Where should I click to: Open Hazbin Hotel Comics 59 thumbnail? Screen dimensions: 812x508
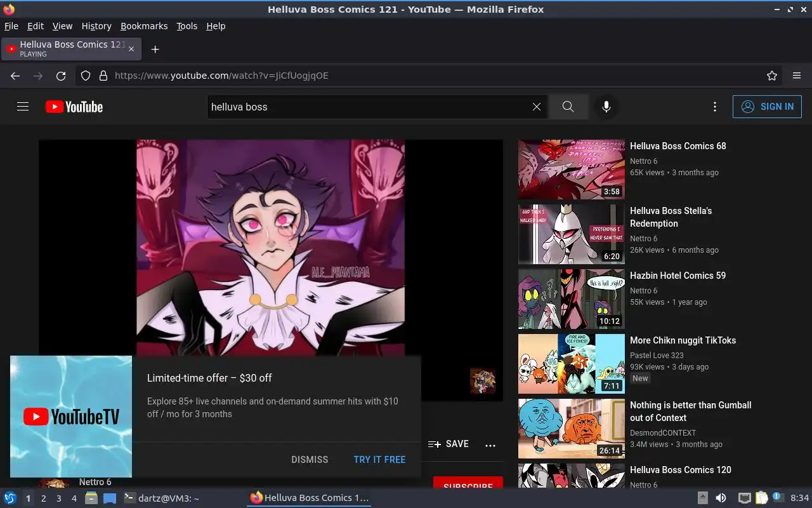tap(572, 299)
